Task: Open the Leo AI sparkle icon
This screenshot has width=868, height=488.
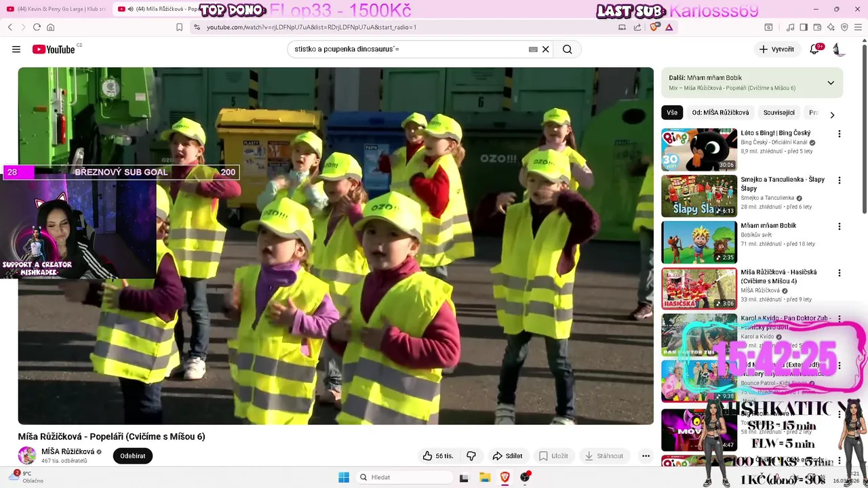Action: click(831, 27)
